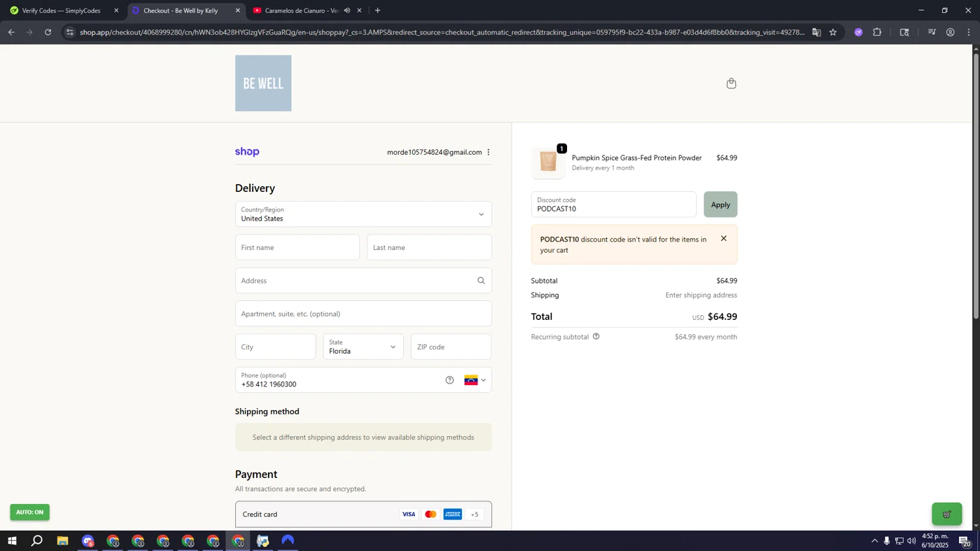980x551 pixels.
Task: Open Windows taskbar search
Action: tap(37, 541)
